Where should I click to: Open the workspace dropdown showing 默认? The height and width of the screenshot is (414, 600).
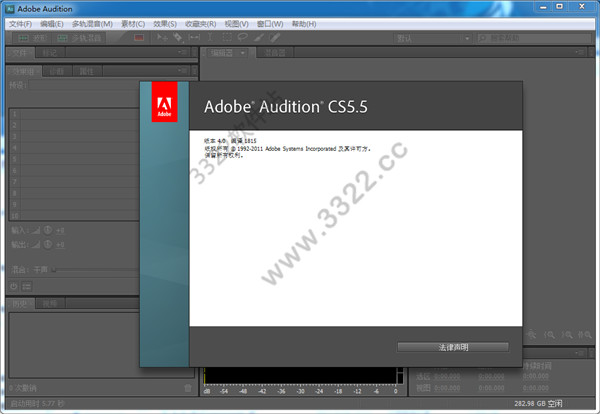tap(432, 38)
